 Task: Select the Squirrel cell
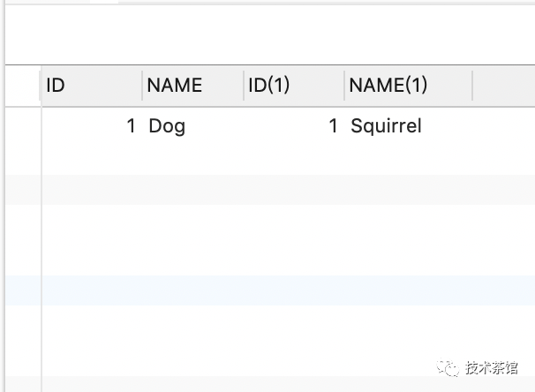[x=409, y=126]
